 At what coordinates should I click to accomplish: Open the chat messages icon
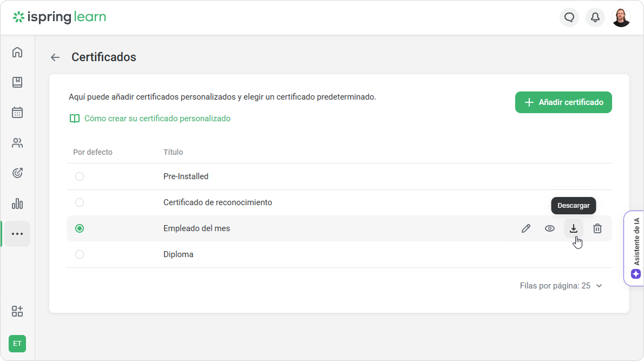tap(569, 17)
